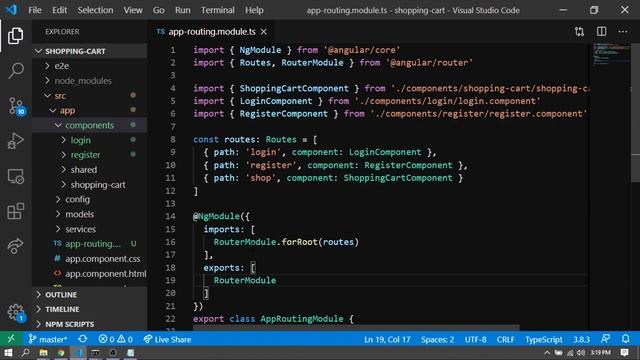Expand the models folder
Viewport: 640px width, 360px height.
(90, 214)
